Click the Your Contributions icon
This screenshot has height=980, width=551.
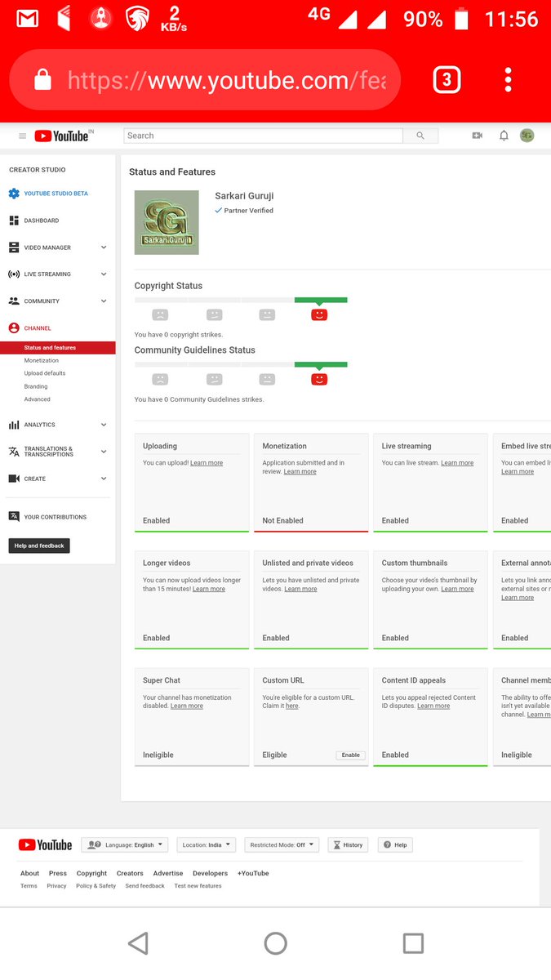pos(14,517)
